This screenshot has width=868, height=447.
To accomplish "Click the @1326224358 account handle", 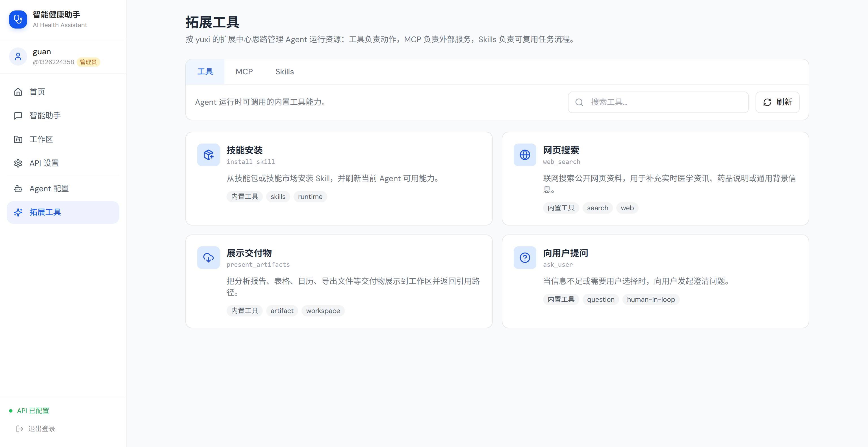I will [53, 62].
